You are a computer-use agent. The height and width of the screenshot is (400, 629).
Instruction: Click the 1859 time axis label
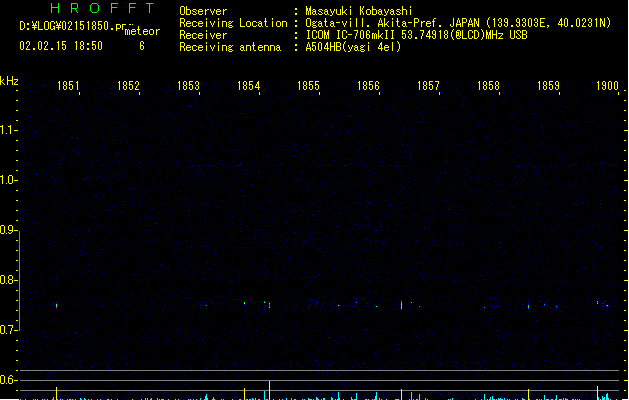[x=548, y=85]
